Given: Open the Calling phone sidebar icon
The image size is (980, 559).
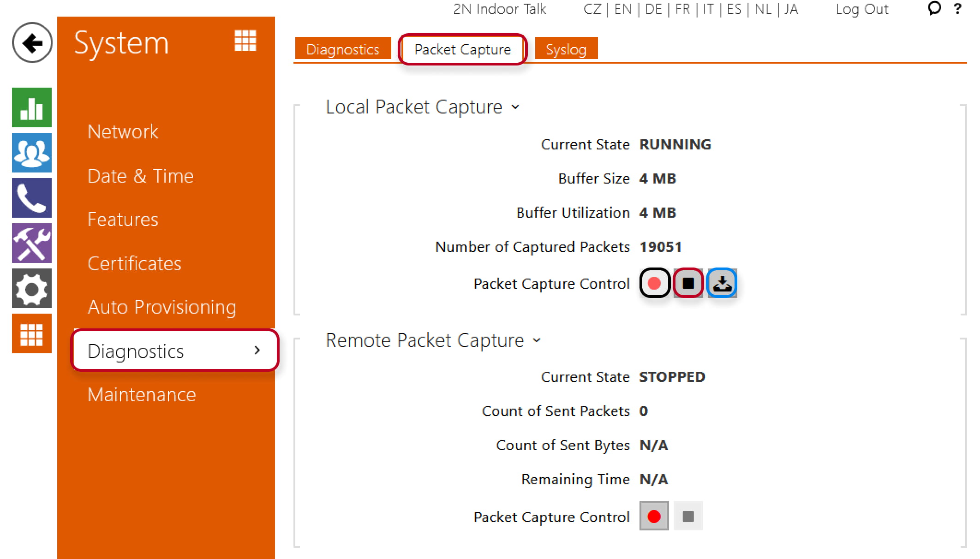Looking at the screenshot, I should coord(32,198).
